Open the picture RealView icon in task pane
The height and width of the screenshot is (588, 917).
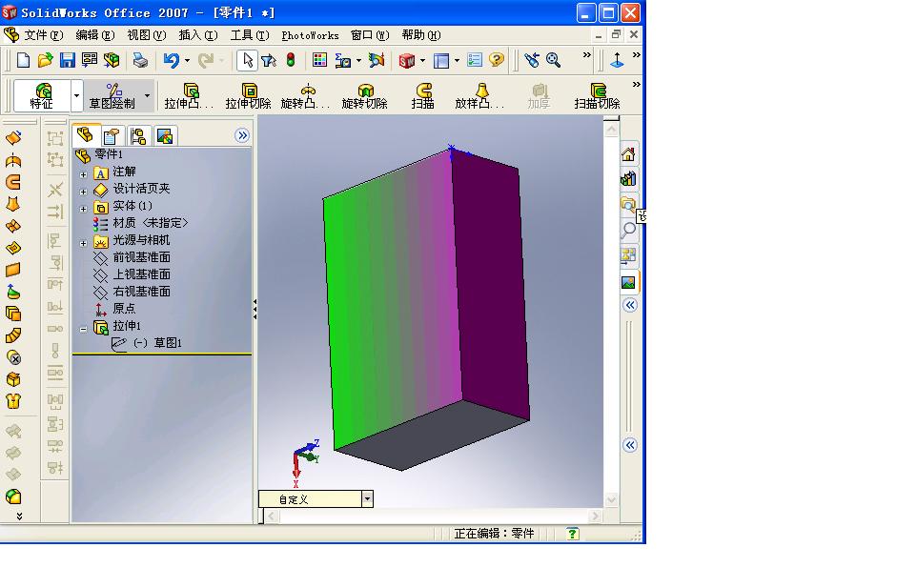tap(628, 282)
